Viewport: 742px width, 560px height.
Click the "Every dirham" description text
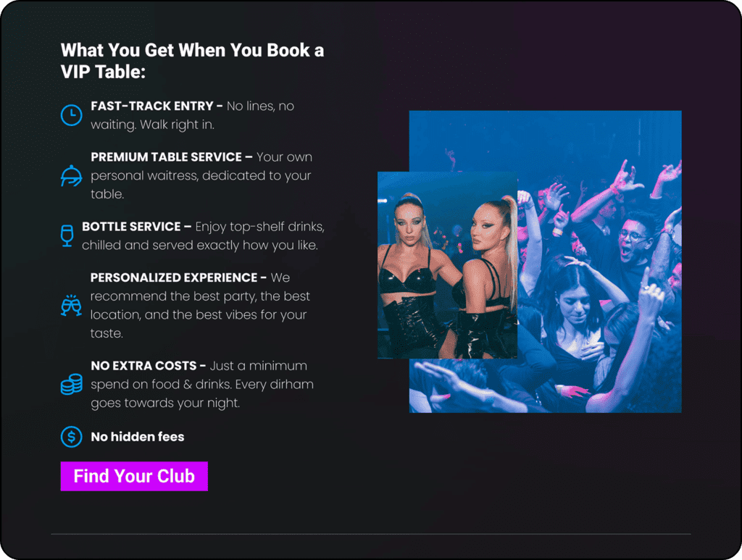(x=274, y=384)
